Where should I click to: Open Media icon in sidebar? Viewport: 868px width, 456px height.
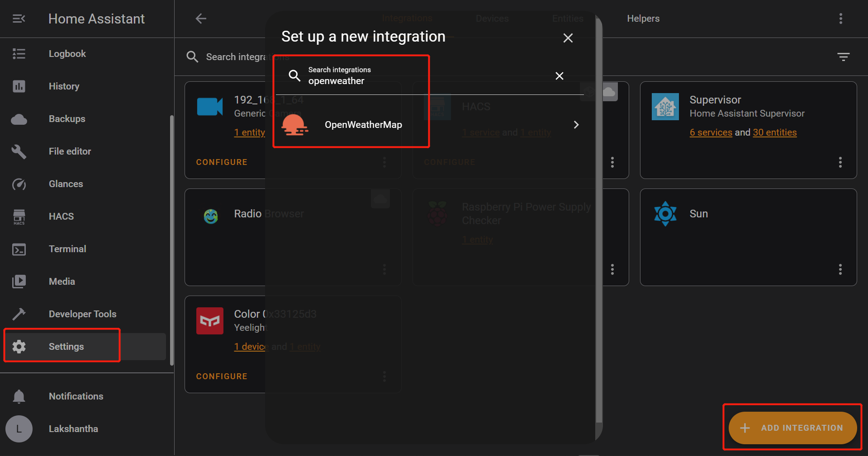coord(19,282)
